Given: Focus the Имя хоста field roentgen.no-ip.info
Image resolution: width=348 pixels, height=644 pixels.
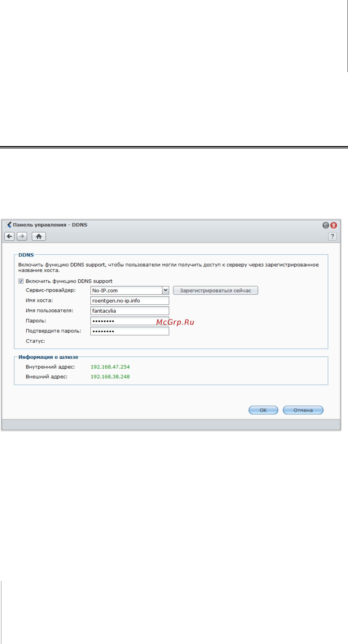Looking at the screenshot, I should coord(130,300).
